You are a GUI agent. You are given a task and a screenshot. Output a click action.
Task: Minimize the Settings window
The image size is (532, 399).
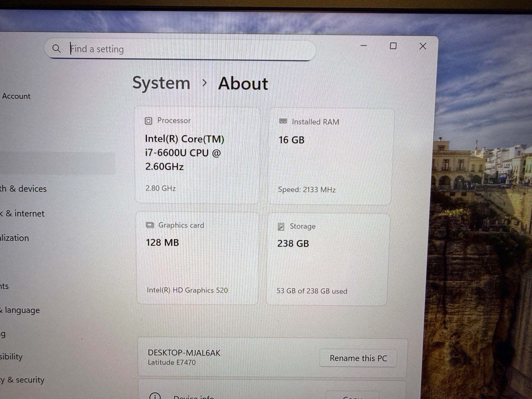364,46
